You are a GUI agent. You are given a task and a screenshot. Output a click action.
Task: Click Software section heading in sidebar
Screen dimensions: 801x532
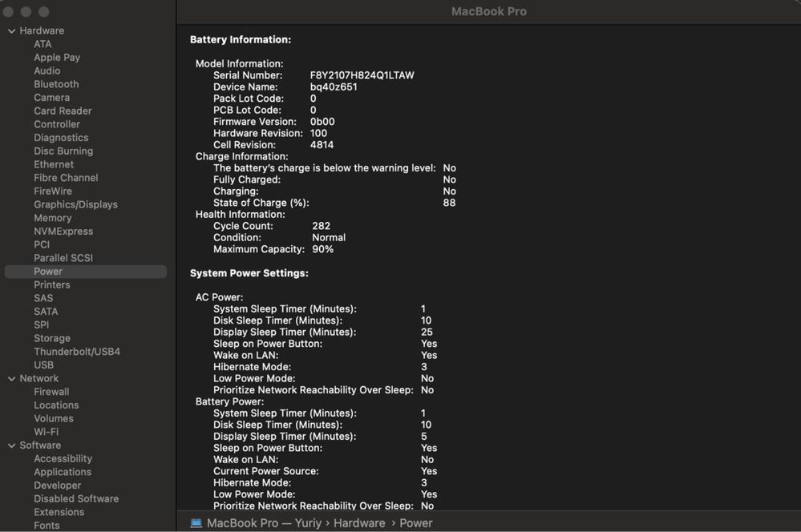pyautogui.click(x=40, y=445)
